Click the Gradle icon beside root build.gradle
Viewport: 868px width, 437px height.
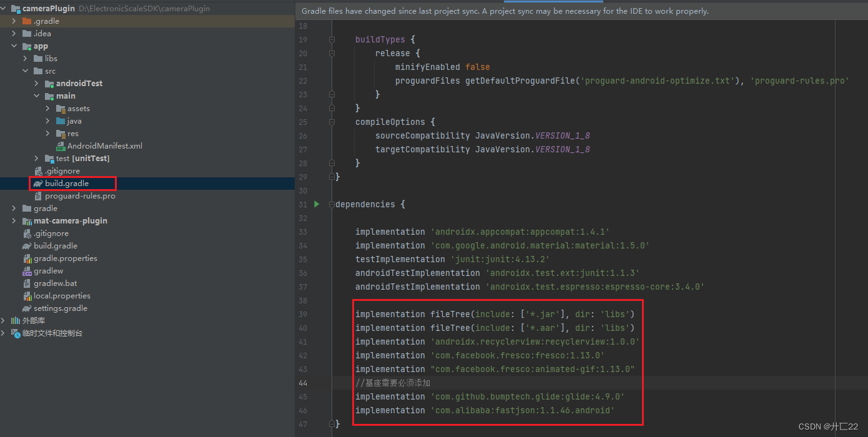[x=28, y=245]
